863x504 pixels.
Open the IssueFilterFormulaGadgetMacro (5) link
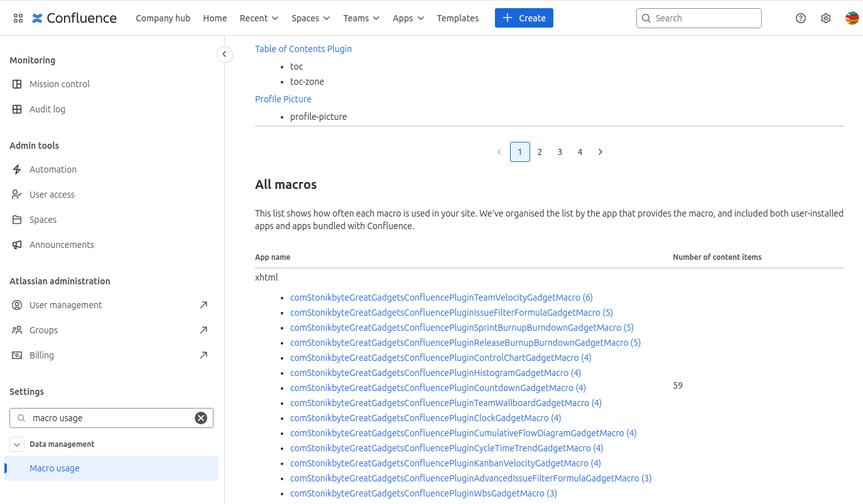(x=452, y=313)
